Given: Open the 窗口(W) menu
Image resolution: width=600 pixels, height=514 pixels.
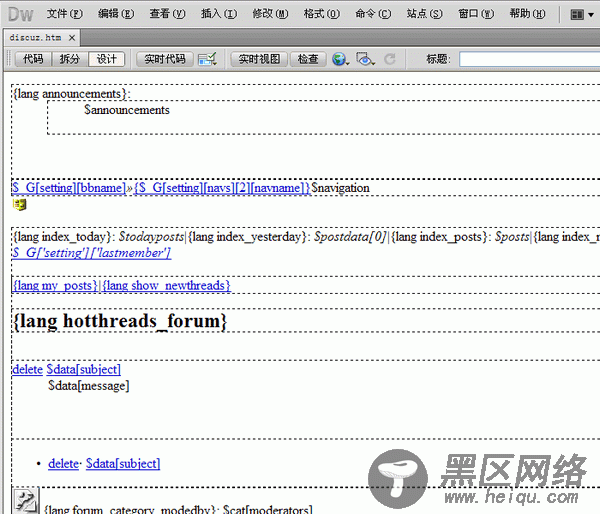Looking at the screenshot, I should pos(476,14).
